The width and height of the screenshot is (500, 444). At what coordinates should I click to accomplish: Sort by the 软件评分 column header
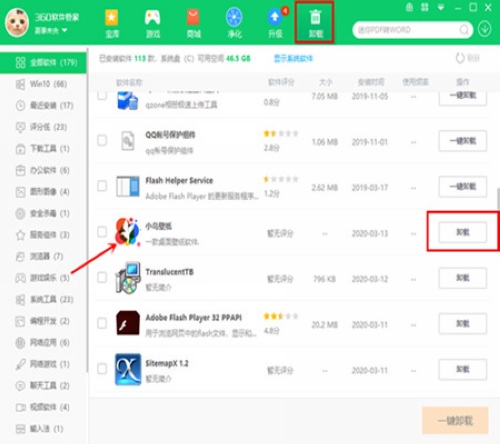[x=281, y=82]
